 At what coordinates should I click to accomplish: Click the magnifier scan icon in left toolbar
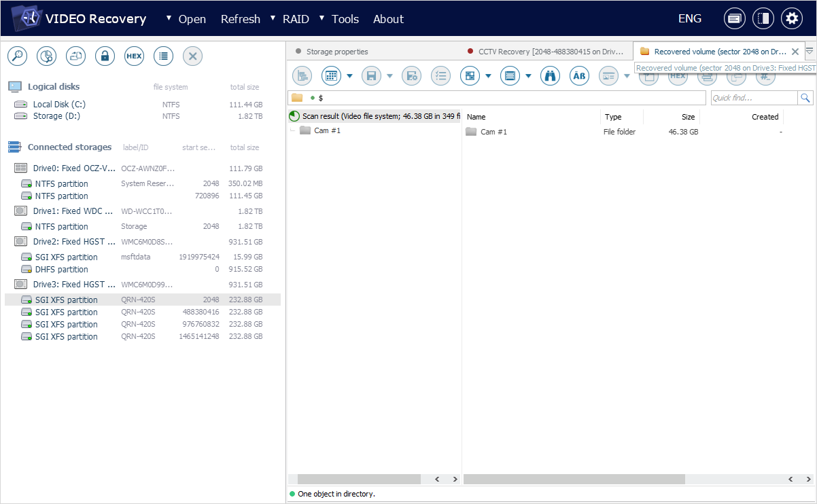[17, 56]
